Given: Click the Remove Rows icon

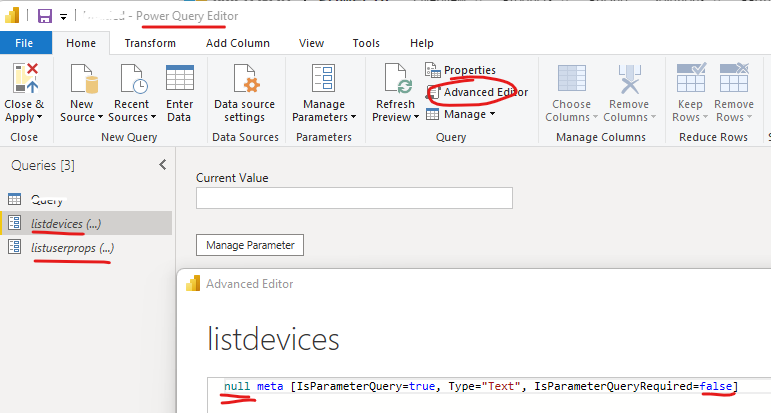Looking at the screenshot, I should click(x=734, y=78).
